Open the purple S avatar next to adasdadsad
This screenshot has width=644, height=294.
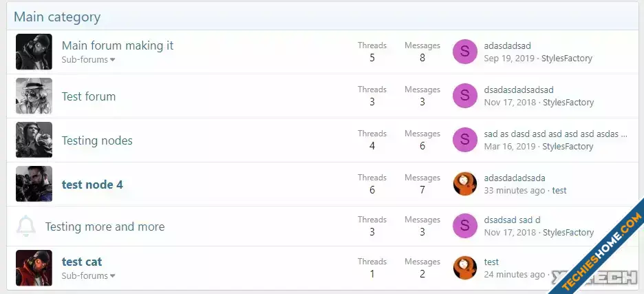464,52
